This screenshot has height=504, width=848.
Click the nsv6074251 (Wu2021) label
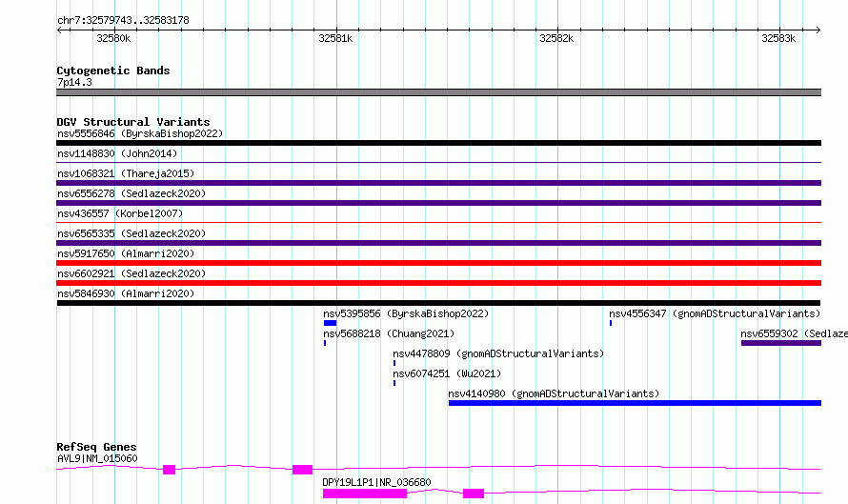[x=447, y=373]
